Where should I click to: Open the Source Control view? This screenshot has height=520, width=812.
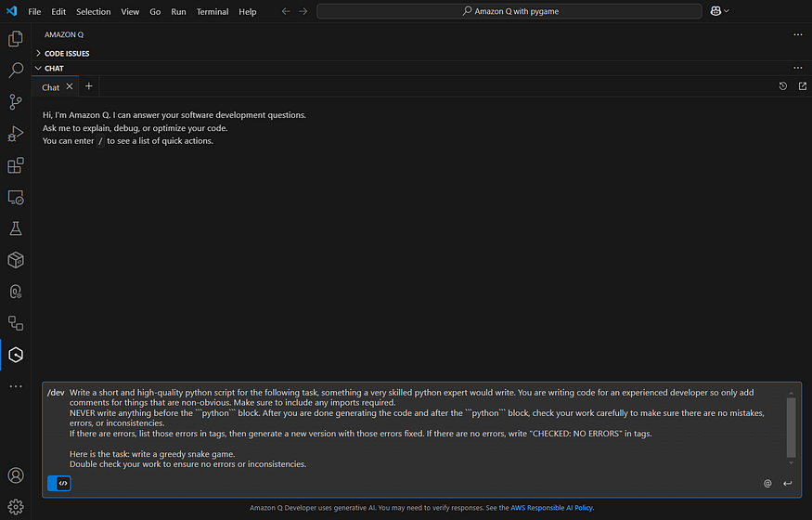pos(16,102)
